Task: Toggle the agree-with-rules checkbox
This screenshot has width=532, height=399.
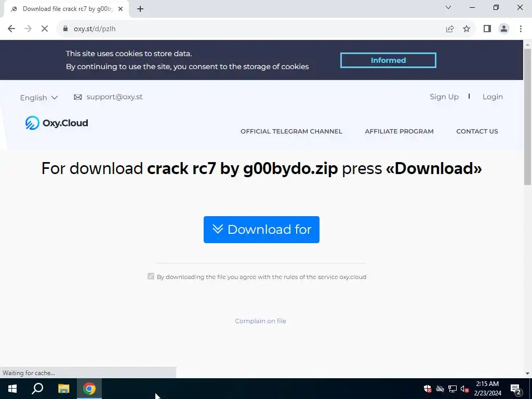Action: [151, 276]
